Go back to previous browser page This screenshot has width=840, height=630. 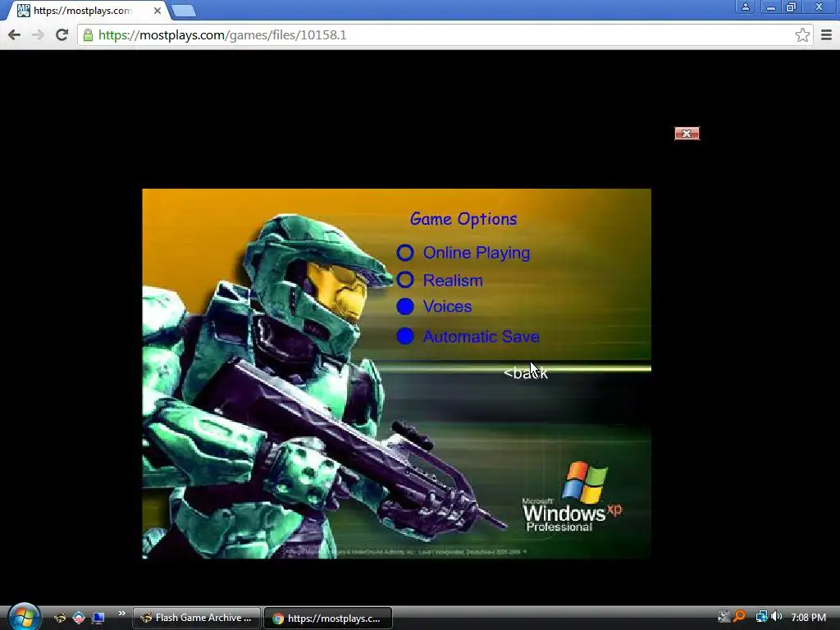click(x=15, y=34)
